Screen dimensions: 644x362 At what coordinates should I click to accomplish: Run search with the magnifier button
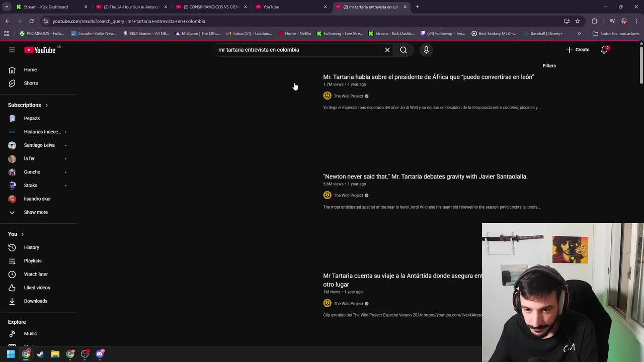coord(404,50)
